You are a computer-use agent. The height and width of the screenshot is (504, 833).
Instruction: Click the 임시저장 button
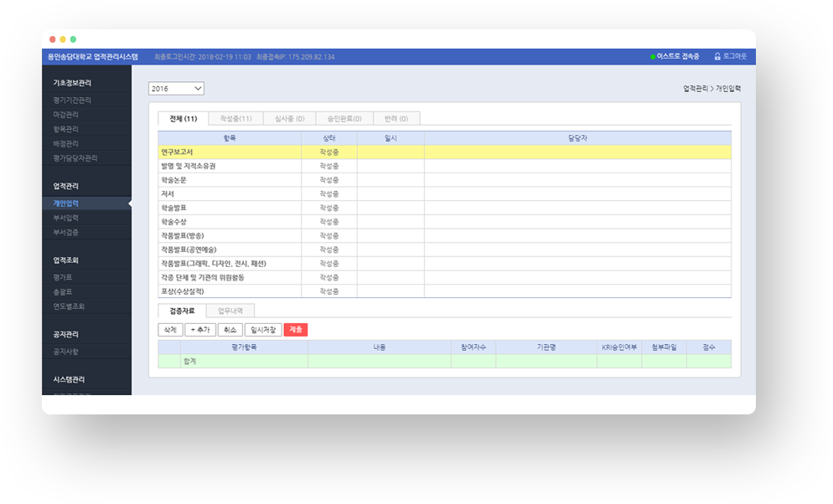(x=263, y=330)
